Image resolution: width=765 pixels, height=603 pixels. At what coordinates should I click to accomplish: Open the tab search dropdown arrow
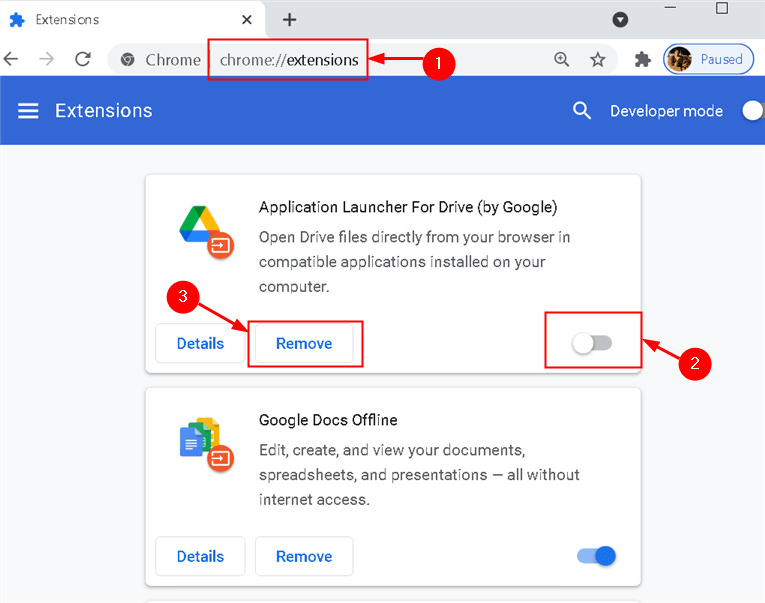click(x=620, y=19)
